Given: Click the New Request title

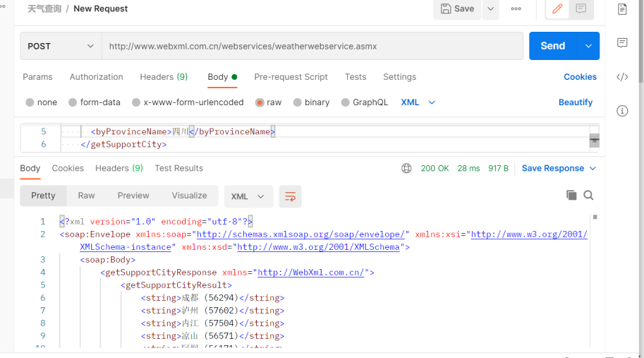Looking at the screenshot, I should [x=101, y=8].
